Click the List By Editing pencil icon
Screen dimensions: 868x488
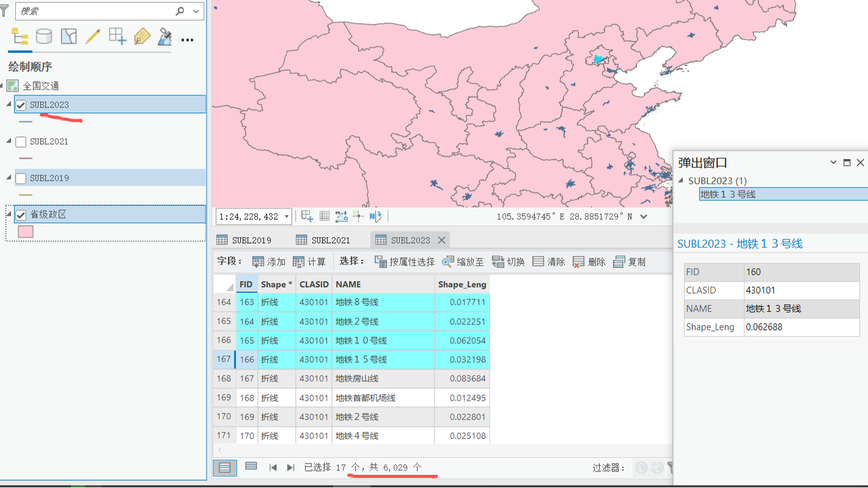pyautogui.click(x=93, y=37)
